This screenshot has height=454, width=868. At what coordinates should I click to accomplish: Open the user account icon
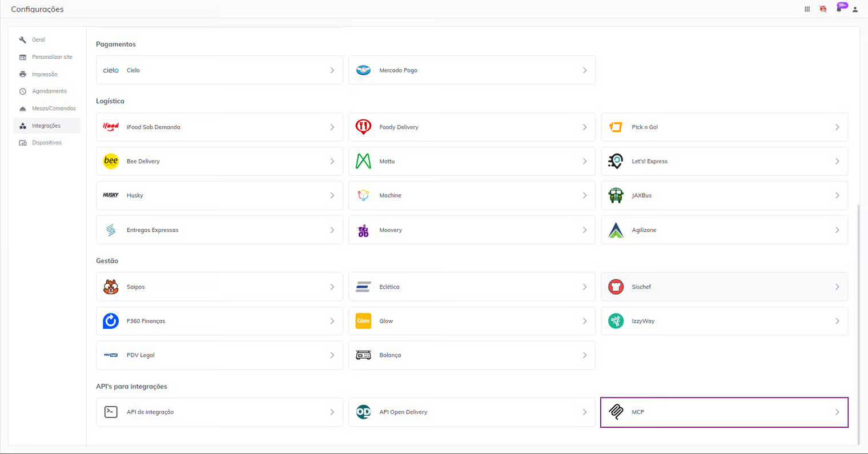(855, 9)
